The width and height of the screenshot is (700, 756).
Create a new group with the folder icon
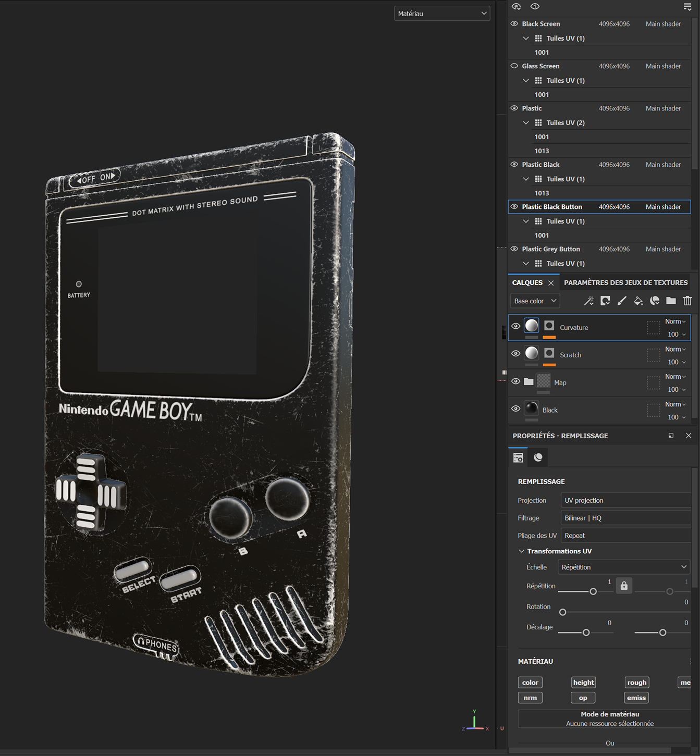pyautogui.click(x=671, y=301)
